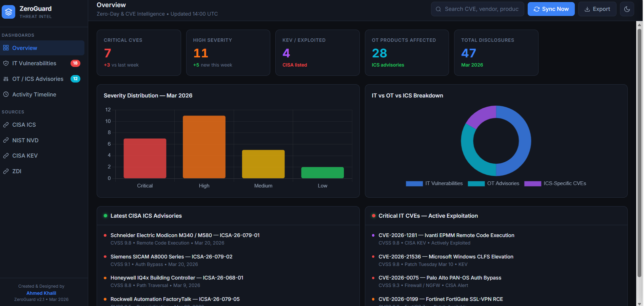
Task: Click the Medium bar in severity chart
Action: click(x=263, y=164)
